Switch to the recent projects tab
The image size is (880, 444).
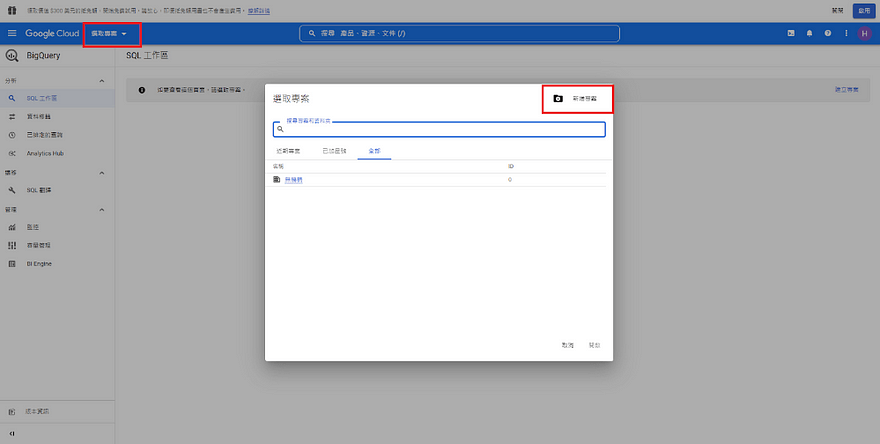(288, 151)
